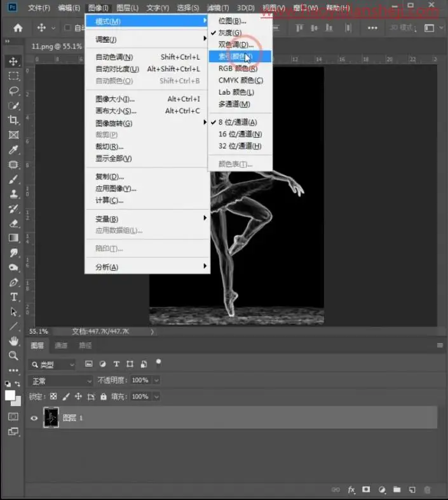Toggle visibility of 图层 1
The width and height of the screenshot is (448, 500).
[34, 418]
